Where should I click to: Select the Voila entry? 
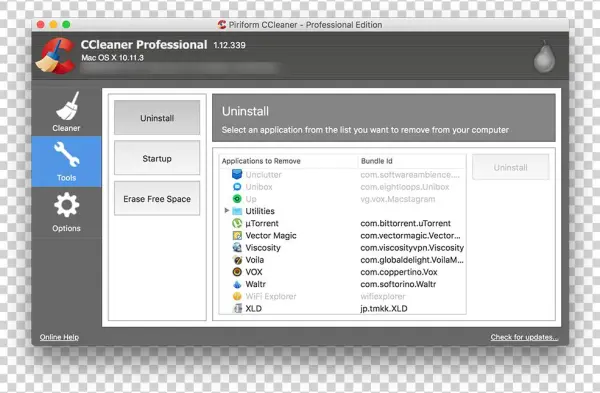point(254,260)
